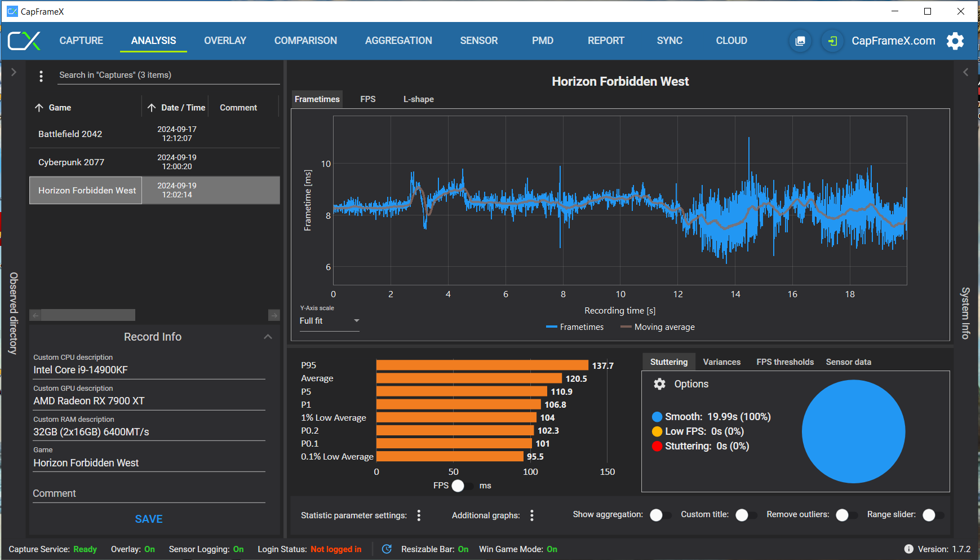Screen dimensions: 980x560
Task: Toggle Remove outliers switch
Action: [x=846, y=515]
